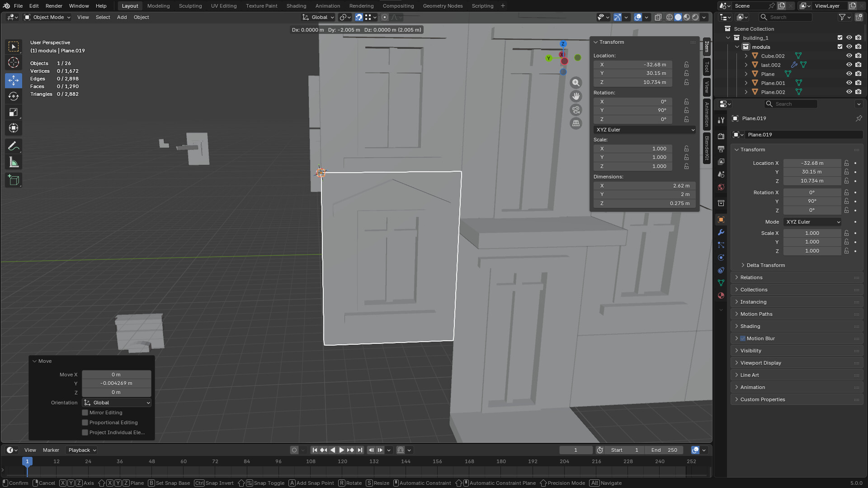This screenshot has width=868, height=488.
Task: Open the Render properties tab icon
Action: click(721, 136)
